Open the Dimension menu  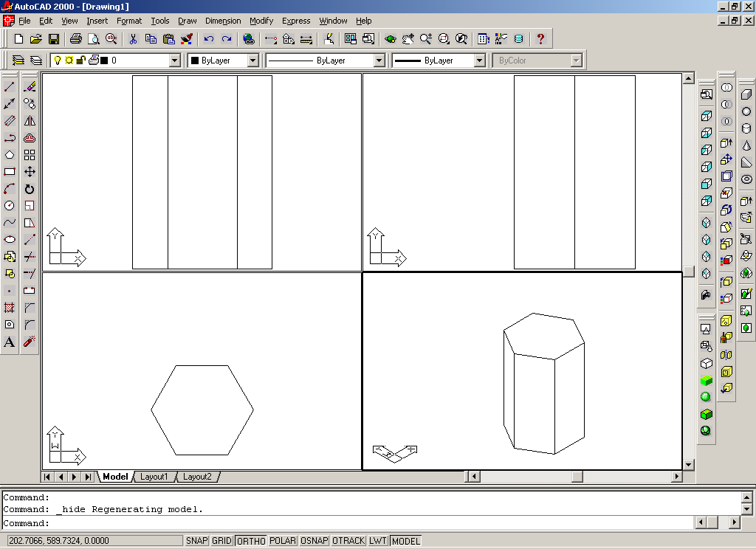[x=223, y=21]
